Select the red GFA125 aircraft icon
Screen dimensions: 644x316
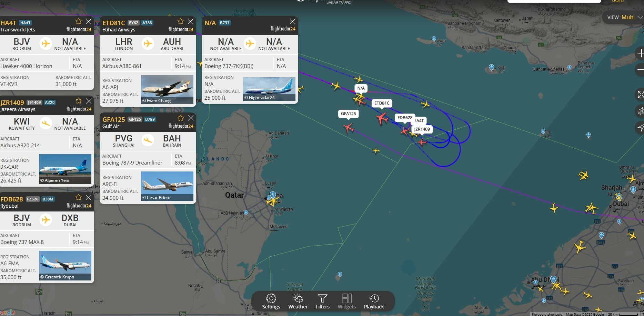coord(349,128)
